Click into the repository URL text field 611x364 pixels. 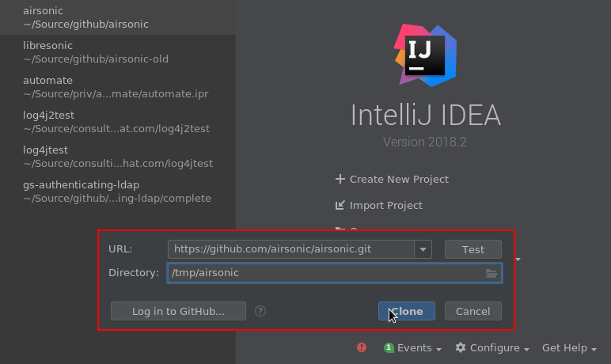[290, 249]
